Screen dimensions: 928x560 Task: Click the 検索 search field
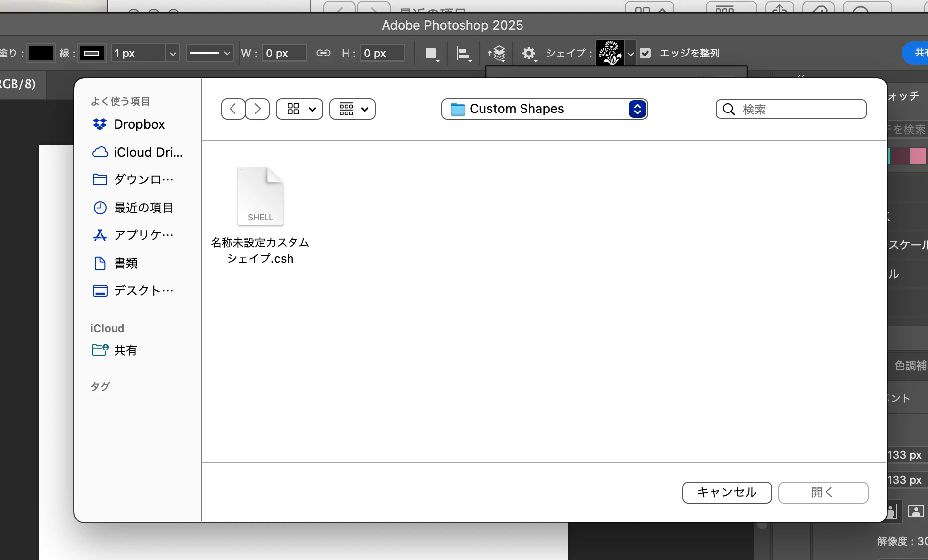[791, 109]
